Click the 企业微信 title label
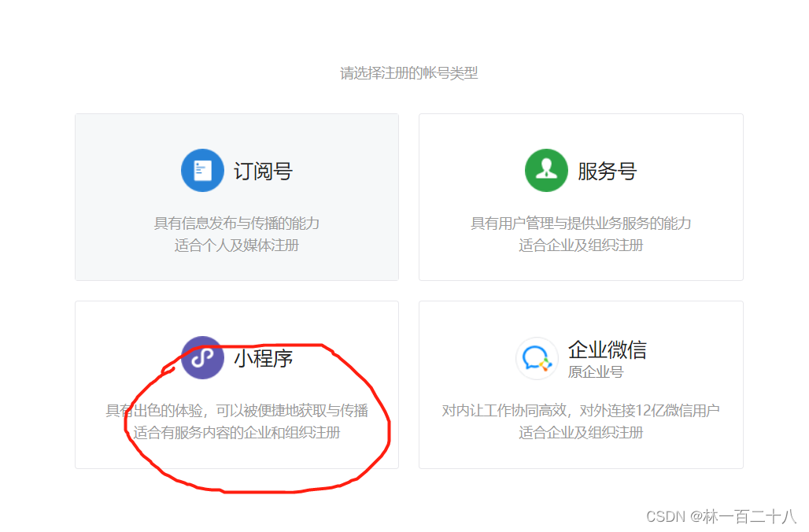Image resolution: width=809 pixels, height=532 pixels. click(x=608, y=350)
